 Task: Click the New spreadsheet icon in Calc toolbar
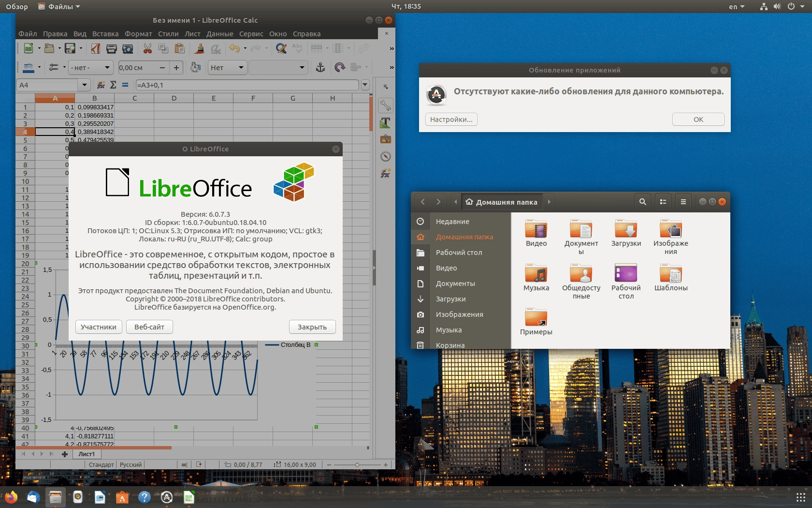pyautogui.click(x=29, y=48)
